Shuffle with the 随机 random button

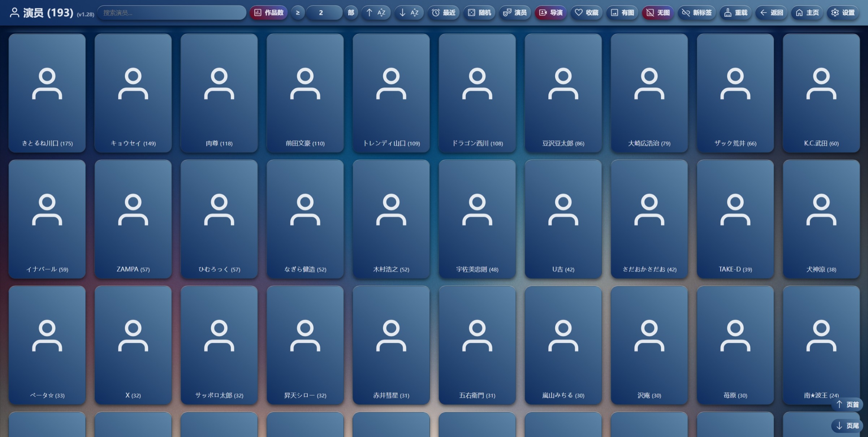pos(479,13)
